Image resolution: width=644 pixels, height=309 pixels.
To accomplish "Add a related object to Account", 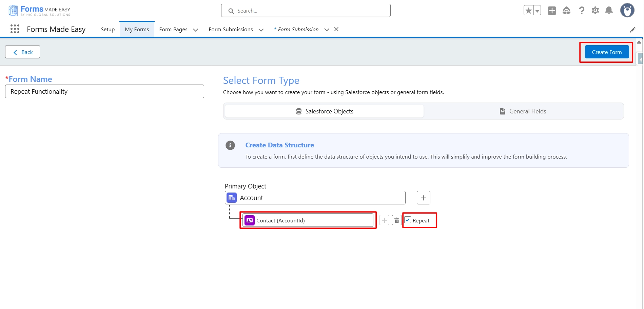I will pos(423,198).
